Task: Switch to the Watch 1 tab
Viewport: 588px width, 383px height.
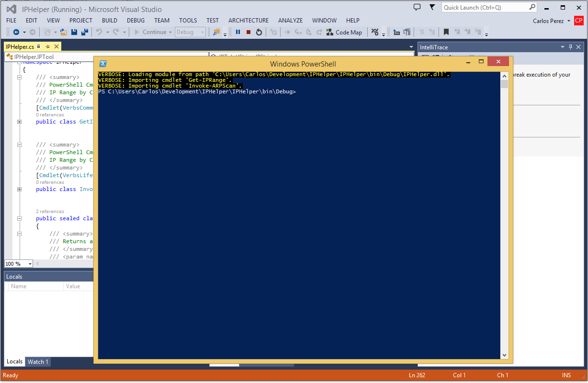Action: (38, 361)
